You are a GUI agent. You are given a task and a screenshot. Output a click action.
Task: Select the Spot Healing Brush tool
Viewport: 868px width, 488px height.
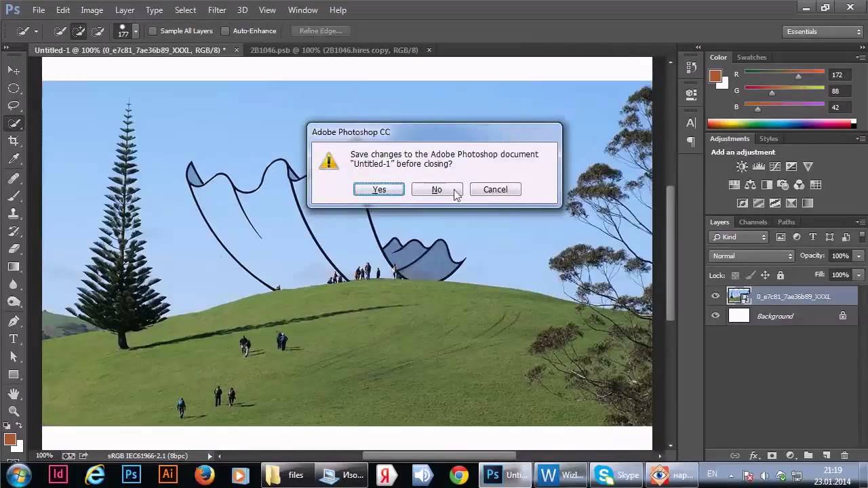[x=14, y=178]
